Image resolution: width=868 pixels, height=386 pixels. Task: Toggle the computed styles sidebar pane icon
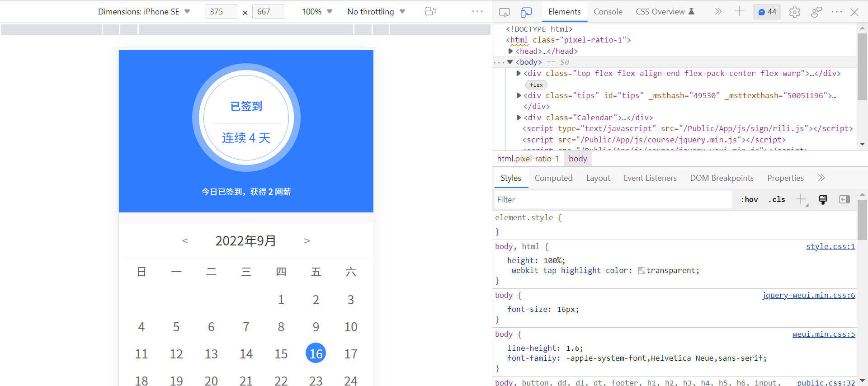[844, 199]
